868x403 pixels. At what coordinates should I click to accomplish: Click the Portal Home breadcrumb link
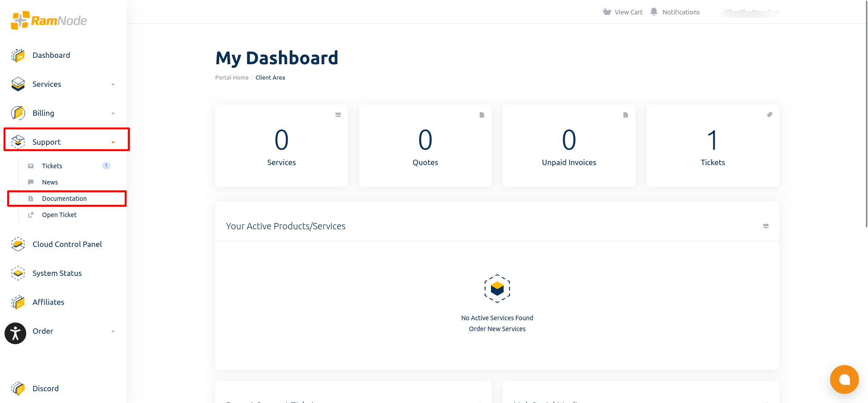point(232,78)
